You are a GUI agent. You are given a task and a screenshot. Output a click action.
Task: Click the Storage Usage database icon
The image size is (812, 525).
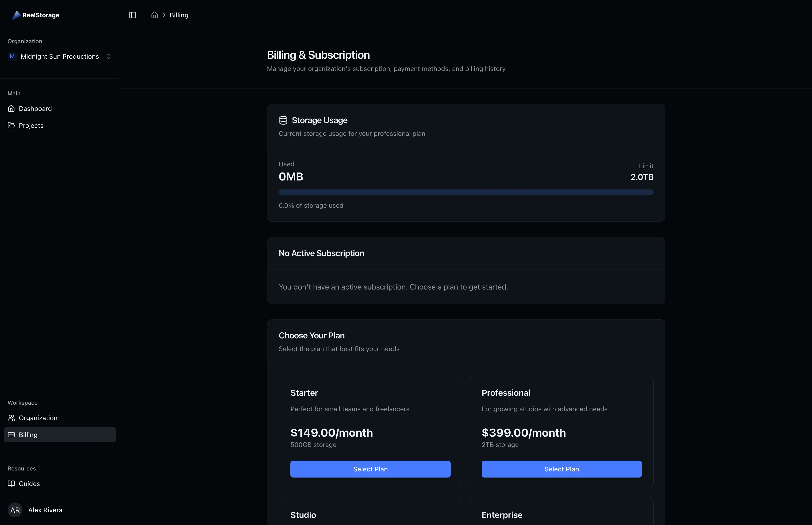(x=283, y=120)
